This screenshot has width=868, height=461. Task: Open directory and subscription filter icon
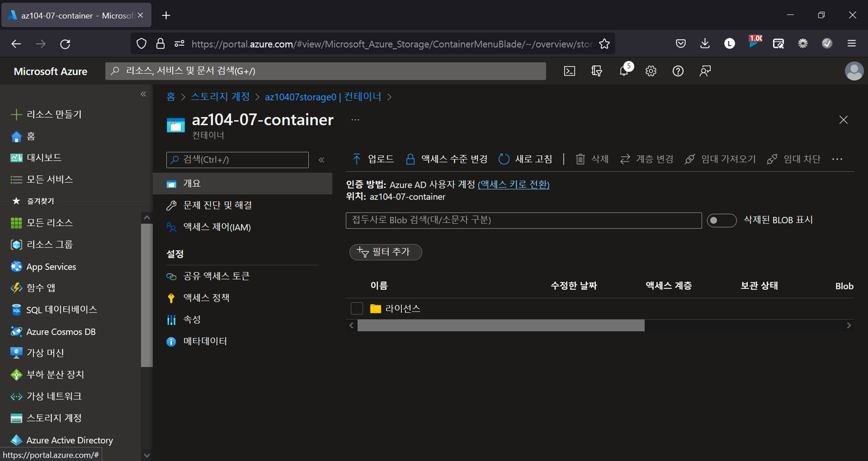[x=597, y=71]
